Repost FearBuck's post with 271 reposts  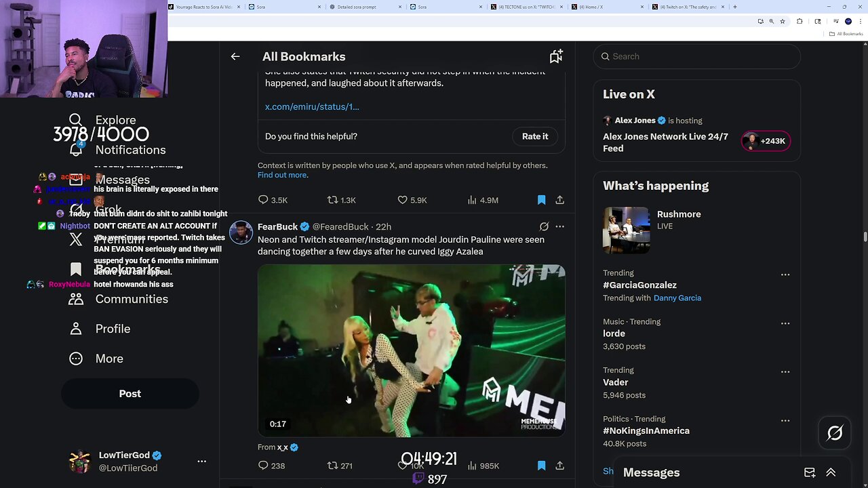tap(340, 466)
